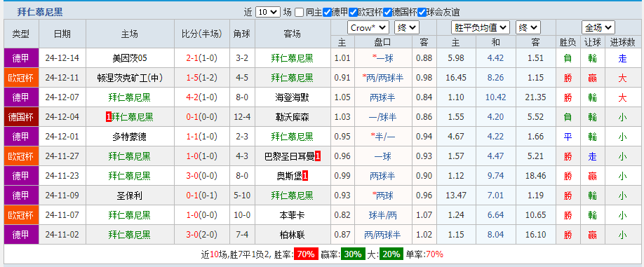Screen dimensions: 644x267
Task: Click the 欧冠杯 label on the 24-11-27 row
Action: pyautogui.click(x=21, y=156)
